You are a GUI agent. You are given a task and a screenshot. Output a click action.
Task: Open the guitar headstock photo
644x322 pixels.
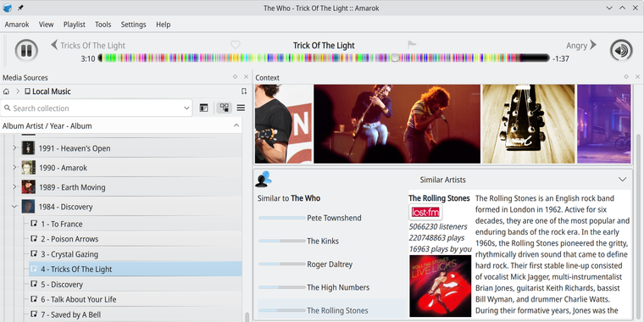(x=528, y=124)
